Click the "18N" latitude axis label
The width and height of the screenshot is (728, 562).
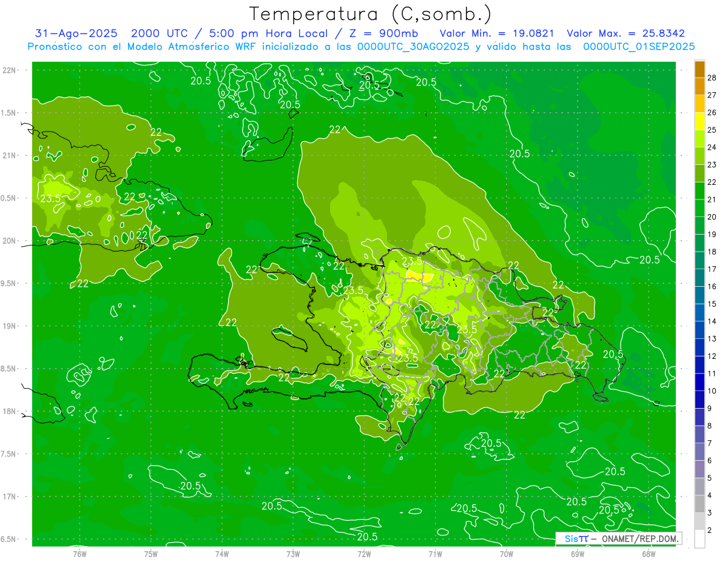pos(10,411)
